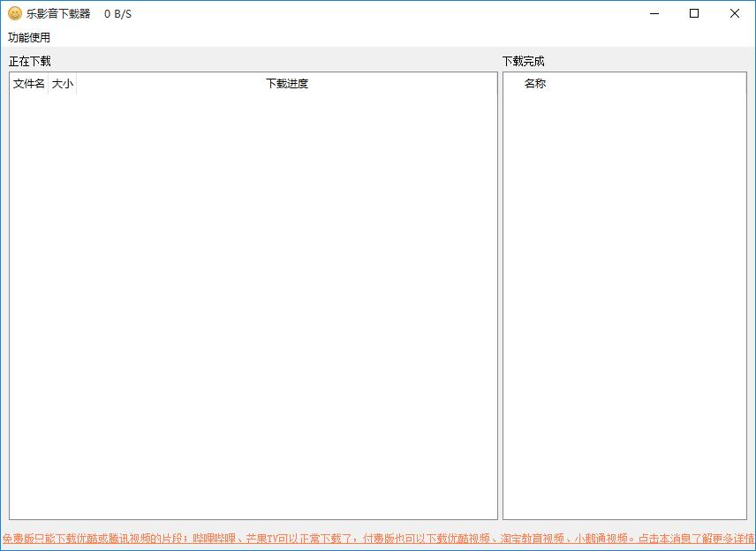Image resolution: width=756 pixels, height=551 pixels.
Task: Click blank header space left of 名称
Action: [513, 84]
